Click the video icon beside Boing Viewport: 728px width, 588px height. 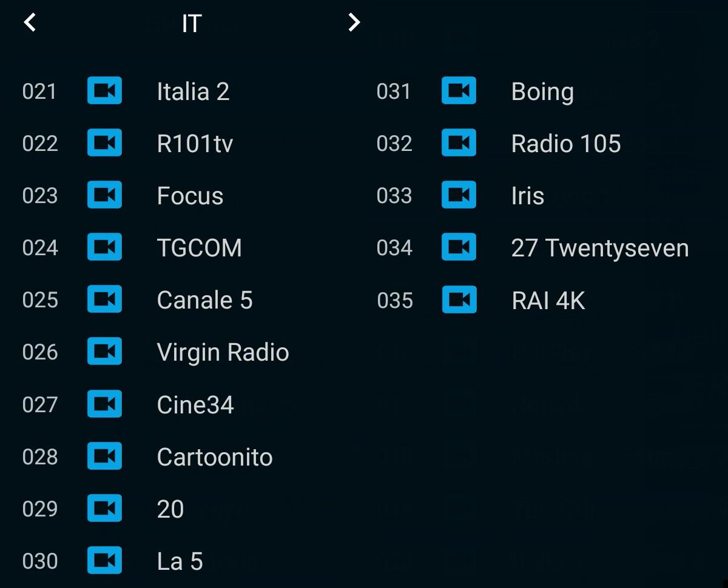[x=459, y=91]
